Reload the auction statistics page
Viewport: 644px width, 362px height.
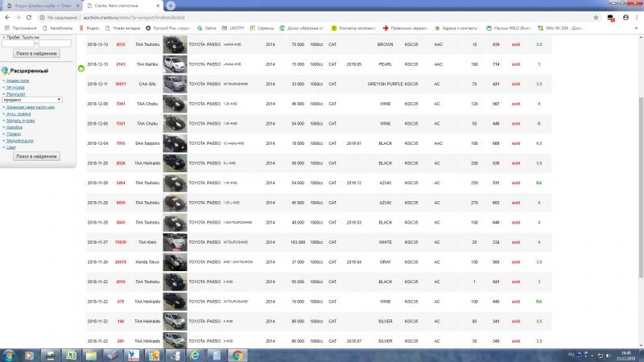[x=29, y=18]
